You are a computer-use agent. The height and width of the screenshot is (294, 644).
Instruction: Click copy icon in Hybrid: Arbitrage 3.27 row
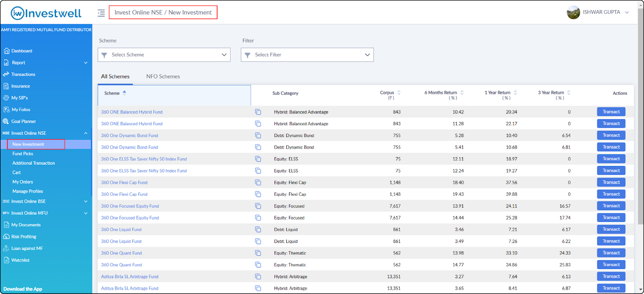click(x=258, y=277)
